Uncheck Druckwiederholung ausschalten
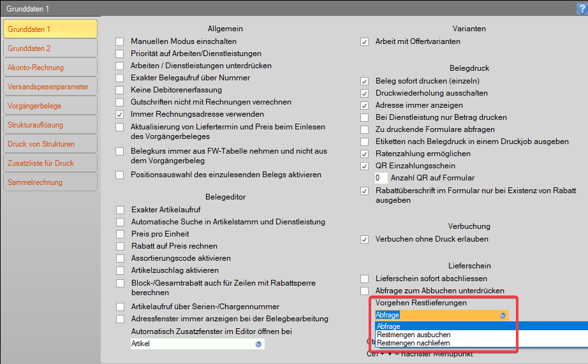Image resolution: width=588 pixels, height=364 pixels. click(365, 93)
